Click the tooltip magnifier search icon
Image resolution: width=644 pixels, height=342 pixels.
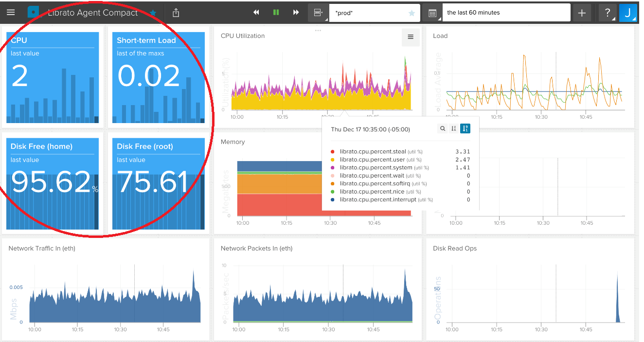[443, 129]
